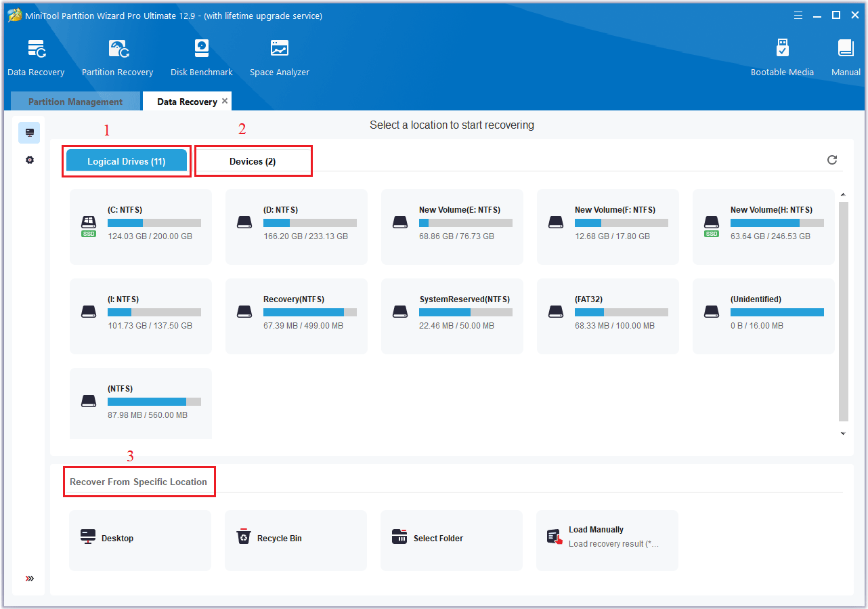Click the Desktop monitor icon

click(88, 537)
